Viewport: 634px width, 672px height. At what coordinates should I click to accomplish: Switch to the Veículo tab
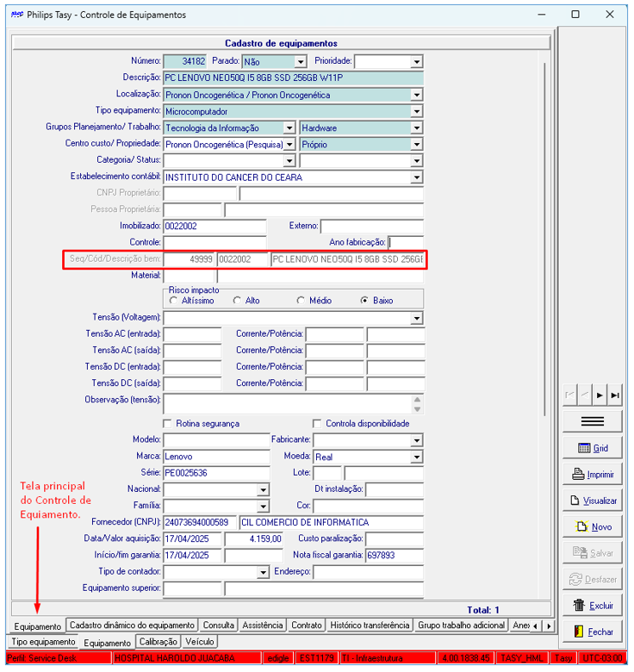point(200,642)
